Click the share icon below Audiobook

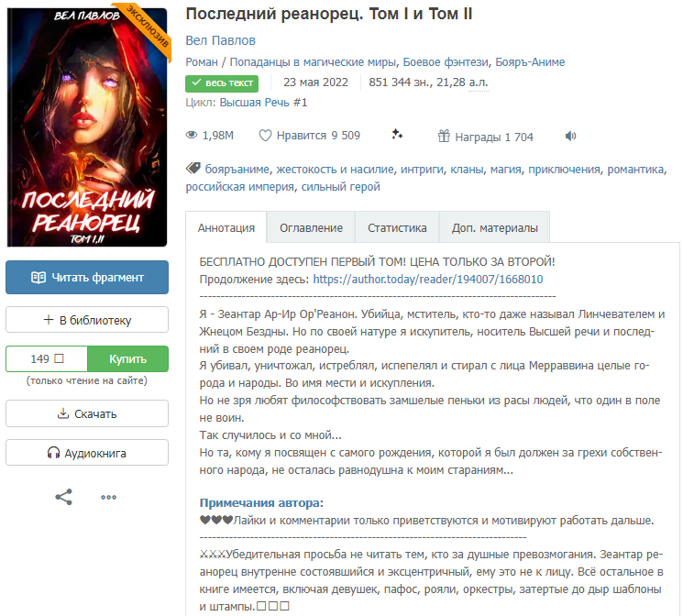point(63,497)
